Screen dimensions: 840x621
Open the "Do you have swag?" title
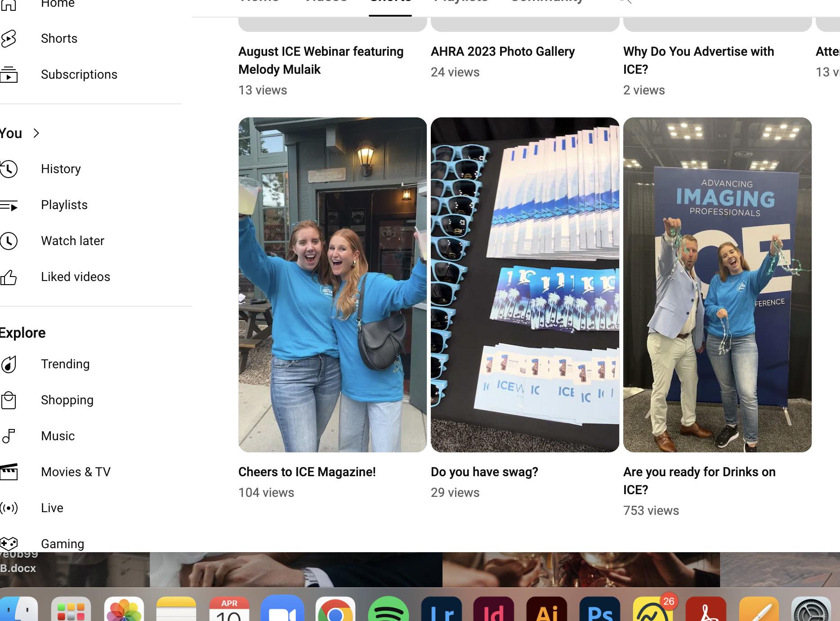click(484, 472)
